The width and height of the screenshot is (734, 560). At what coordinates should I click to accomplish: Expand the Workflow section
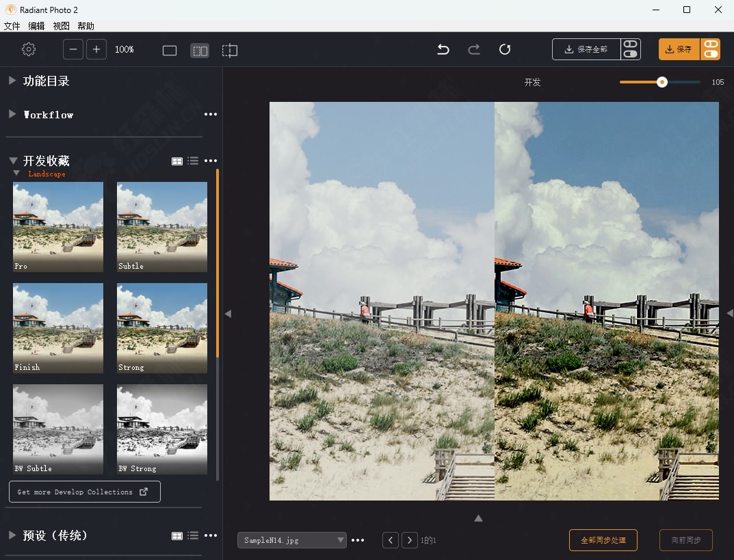[12, 114]
